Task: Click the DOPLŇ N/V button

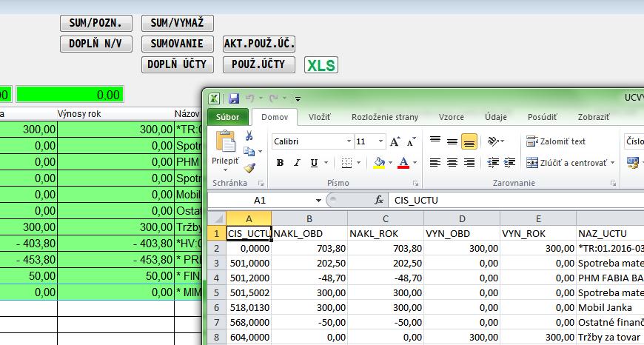Action: 96,44
